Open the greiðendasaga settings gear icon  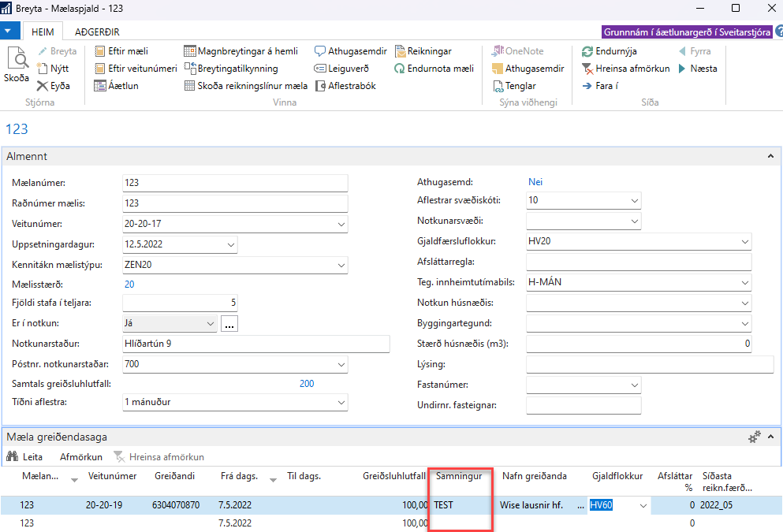pyautogui.click(x=754, y=436)
